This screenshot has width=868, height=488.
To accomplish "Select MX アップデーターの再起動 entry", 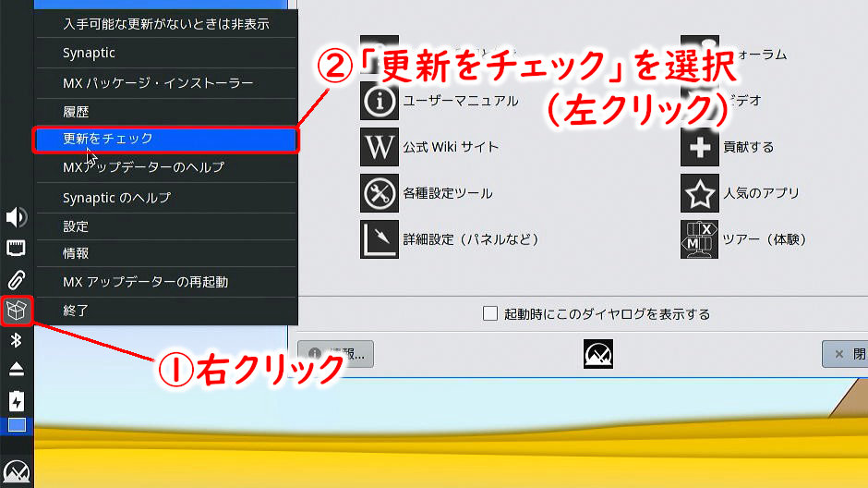I will click(166, 282).
